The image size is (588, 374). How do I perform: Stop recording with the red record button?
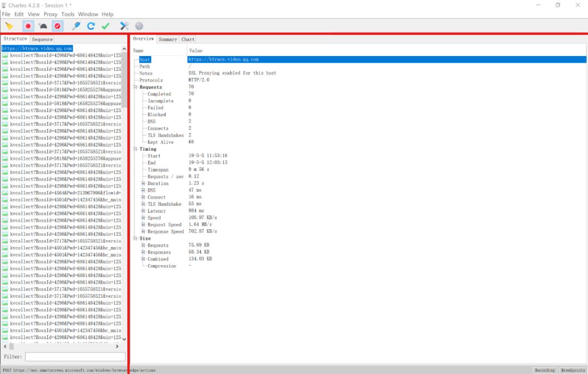(28, 26)
